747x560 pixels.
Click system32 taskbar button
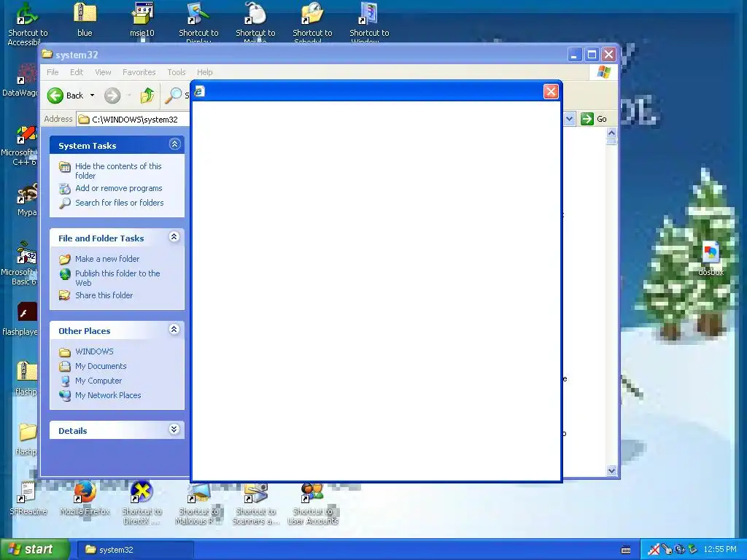[135, 550]
